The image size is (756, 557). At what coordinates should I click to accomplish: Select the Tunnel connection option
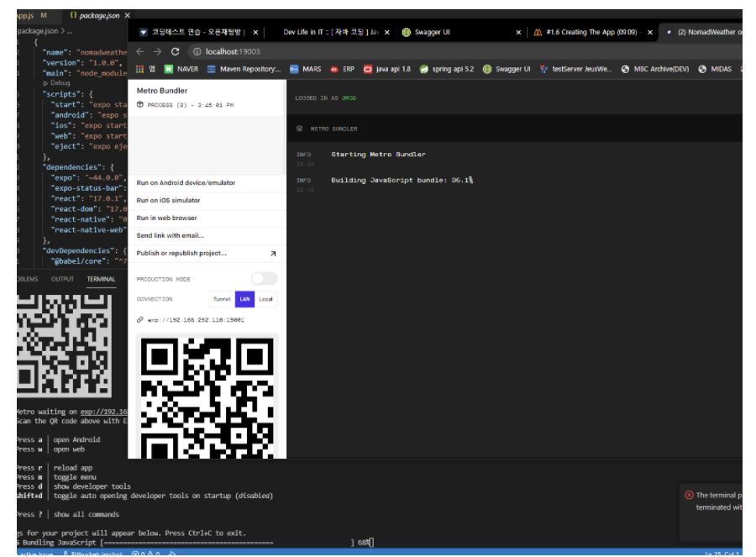222,299
